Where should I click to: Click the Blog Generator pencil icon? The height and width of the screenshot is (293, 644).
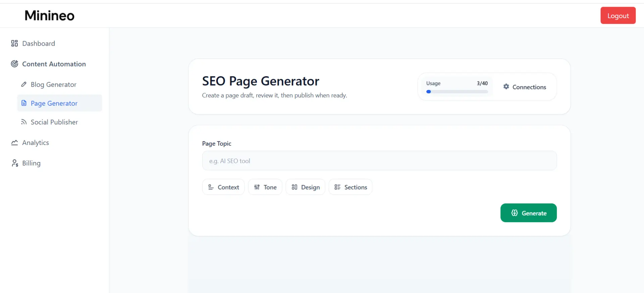[x=24, y=84]
